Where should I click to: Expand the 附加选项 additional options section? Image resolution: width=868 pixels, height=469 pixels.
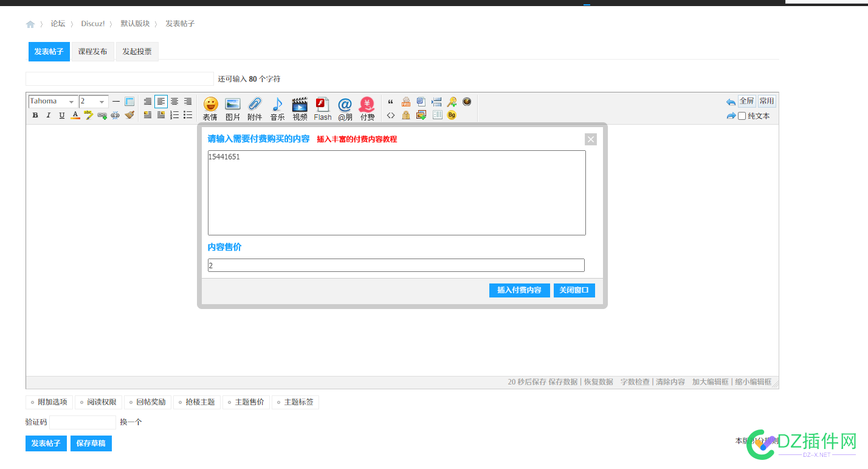(x=49, y=402)
